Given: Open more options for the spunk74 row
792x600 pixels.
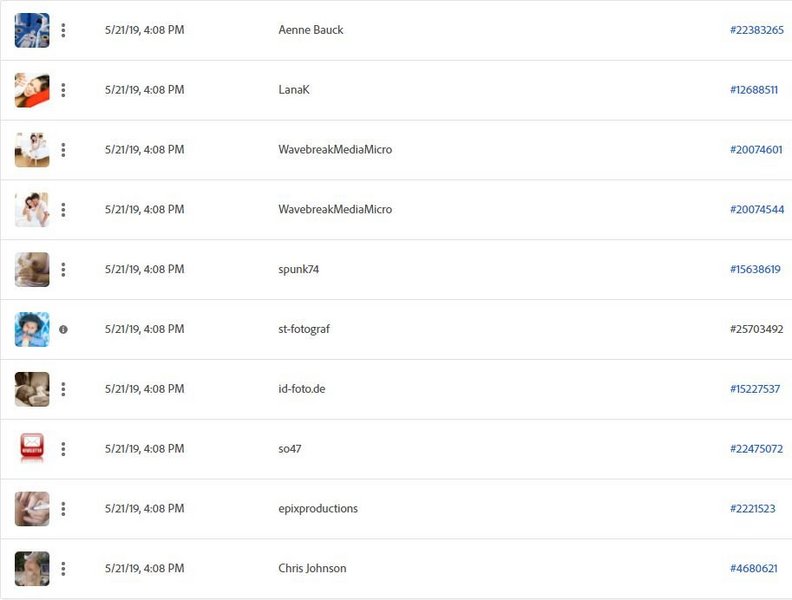Looking at the screenshot, I should tap(63, 270).
